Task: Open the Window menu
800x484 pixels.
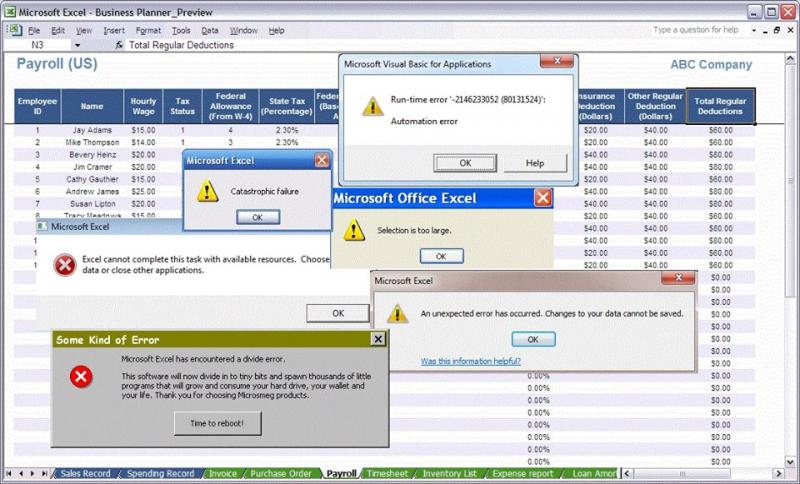Action: (x=243, y=31)
